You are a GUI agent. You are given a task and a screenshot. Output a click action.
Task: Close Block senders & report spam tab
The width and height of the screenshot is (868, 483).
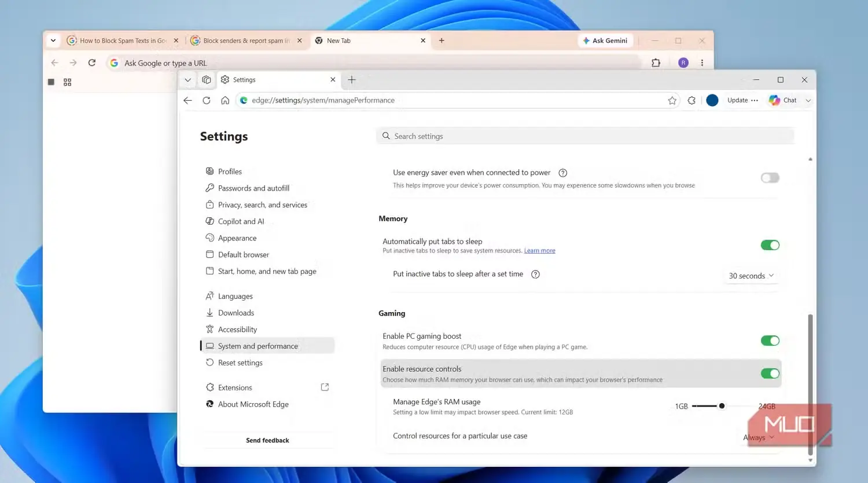[299, 41]
